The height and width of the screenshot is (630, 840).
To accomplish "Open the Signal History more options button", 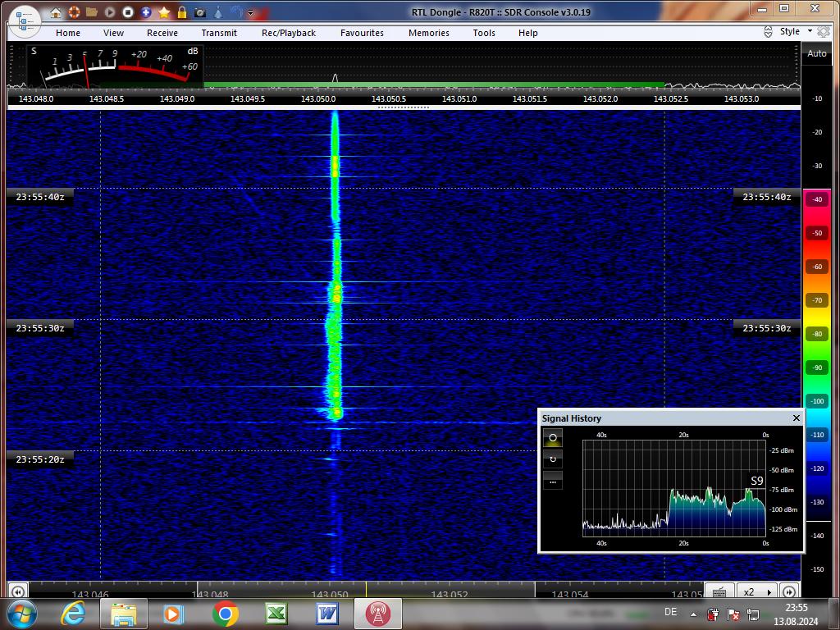I will click(x=553, y=481).
